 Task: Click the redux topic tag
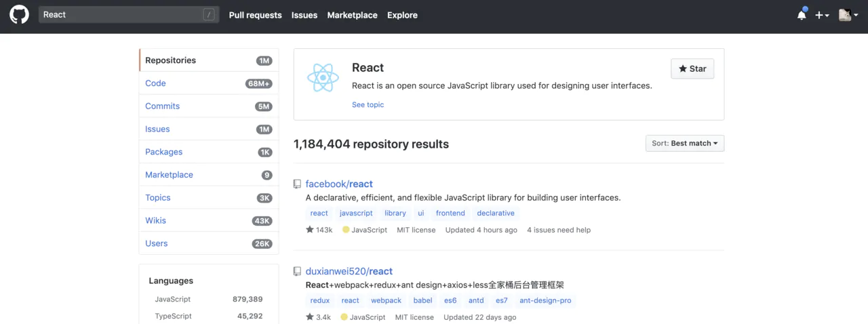[320, 300]
